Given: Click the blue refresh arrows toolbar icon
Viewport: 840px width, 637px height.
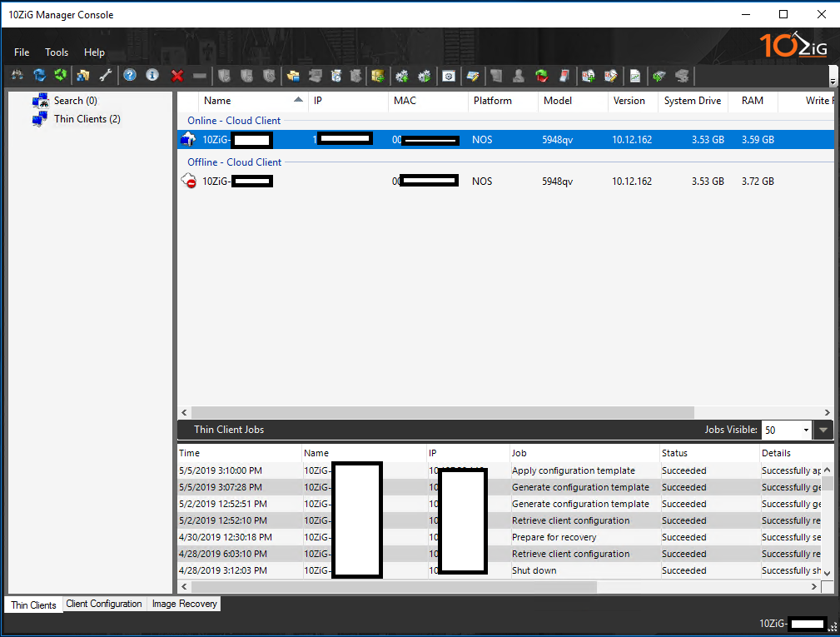Looking at the screenshot, I should tap(39, 76).
